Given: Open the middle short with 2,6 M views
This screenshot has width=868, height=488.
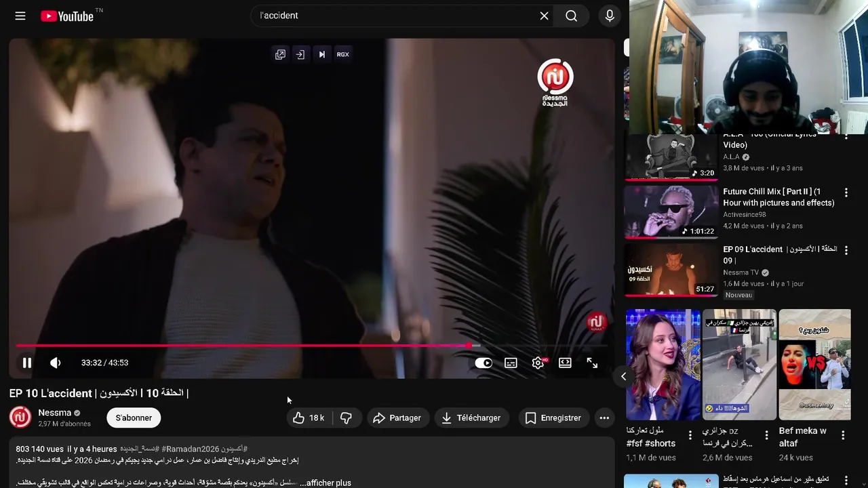Looking at the screenshot, I should [x=739, y=365].
